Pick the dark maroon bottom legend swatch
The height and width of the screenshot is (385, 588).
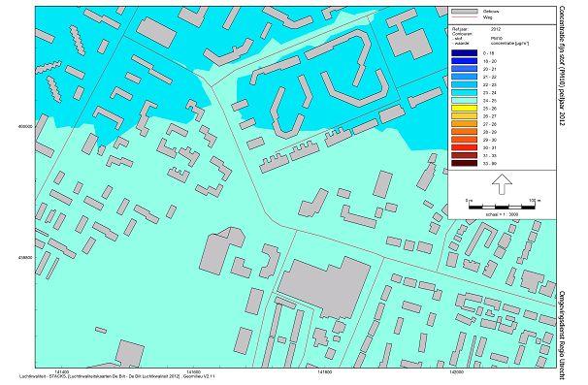(465, 164)
